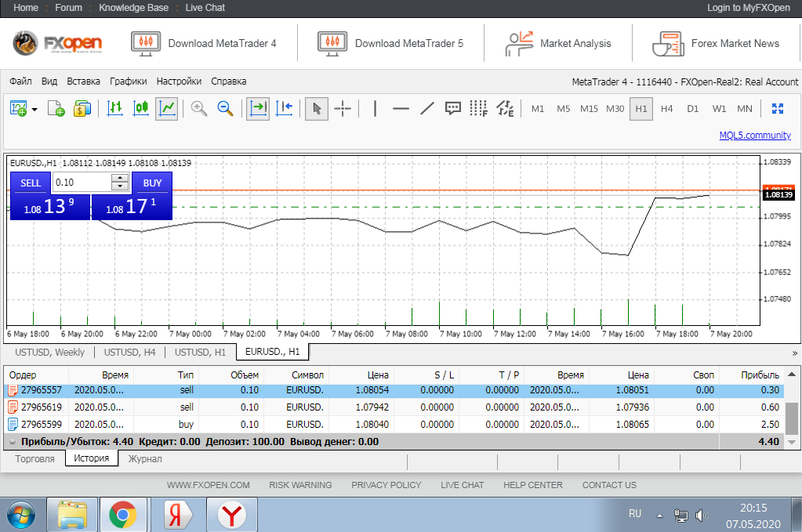Open the Вид menu
The height and width of the screenshot is (532, 802).
[49, 81]
